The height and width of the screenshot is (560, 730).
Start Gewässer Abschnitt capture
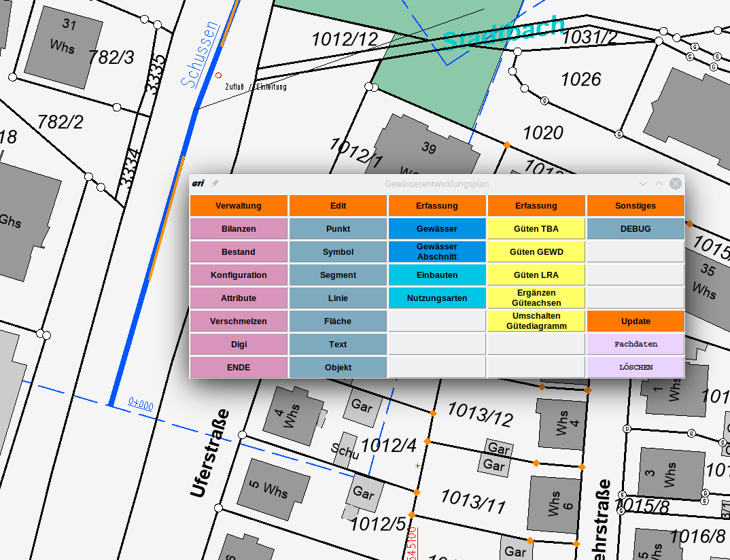[437, 252]
